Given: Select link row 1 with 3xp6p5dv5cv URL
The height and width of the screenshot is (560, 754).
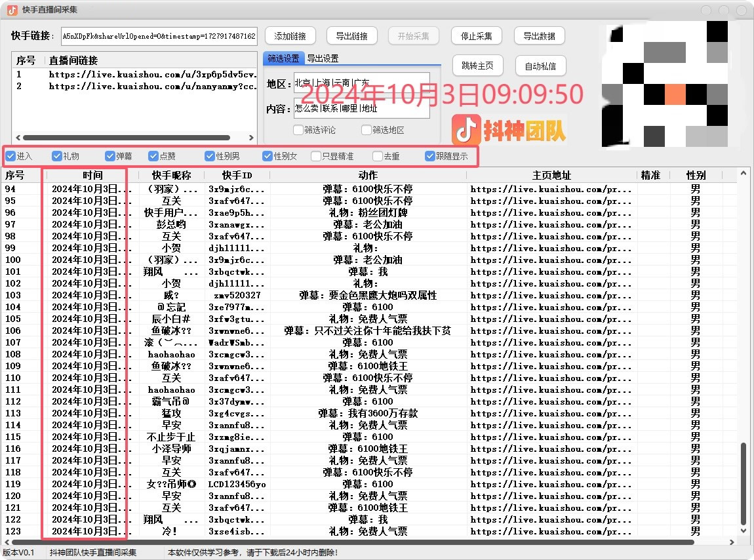Looking at the screenshot, I should (x=134, y=75).
